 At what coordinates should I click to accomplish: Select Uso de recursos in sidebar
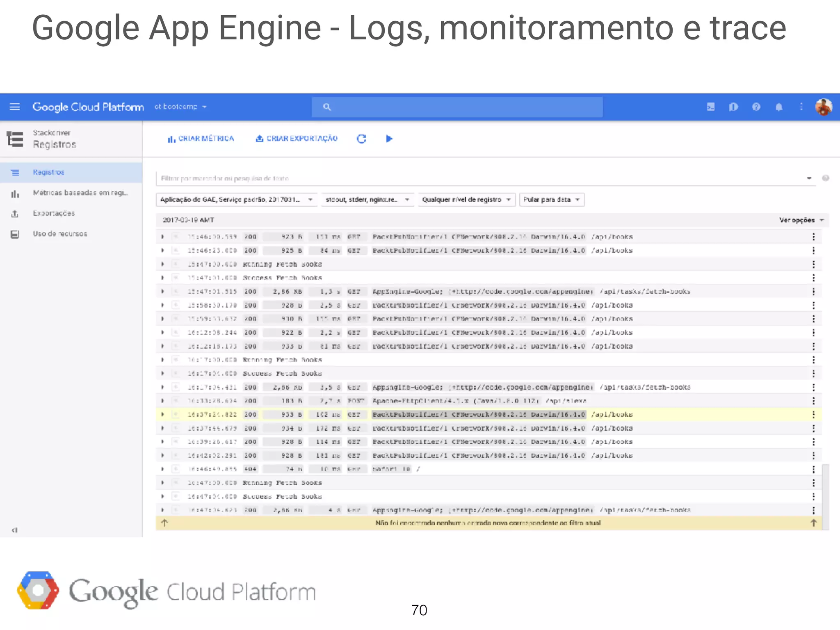pyautogui.click(x=71, y=234)
